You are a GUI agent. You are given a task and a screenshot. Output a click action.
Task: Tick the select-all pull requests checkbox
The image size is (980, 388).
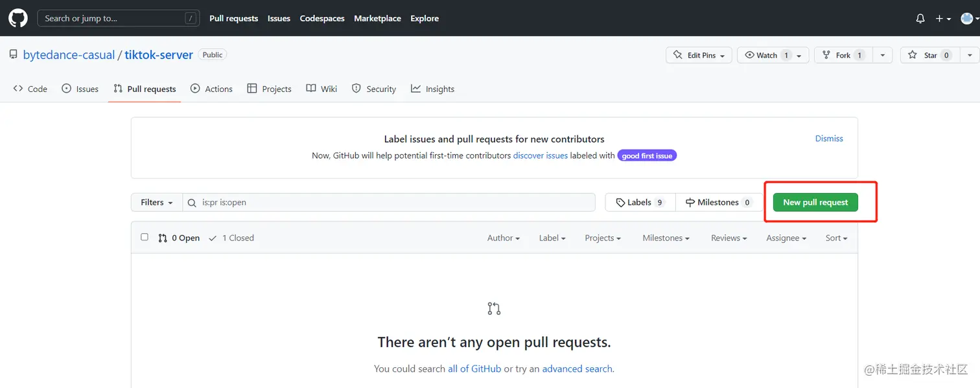[x=145, y=237]
